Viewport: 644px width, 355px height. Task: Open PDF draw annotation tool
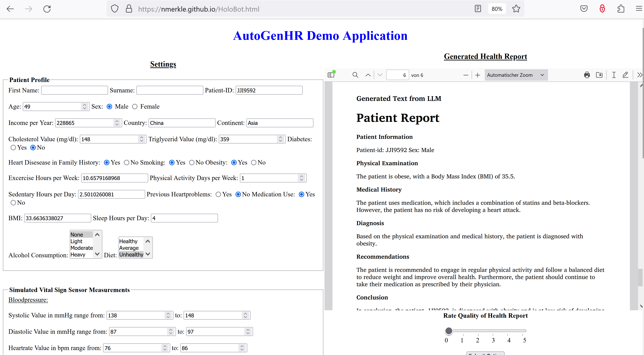click(625, 75)
